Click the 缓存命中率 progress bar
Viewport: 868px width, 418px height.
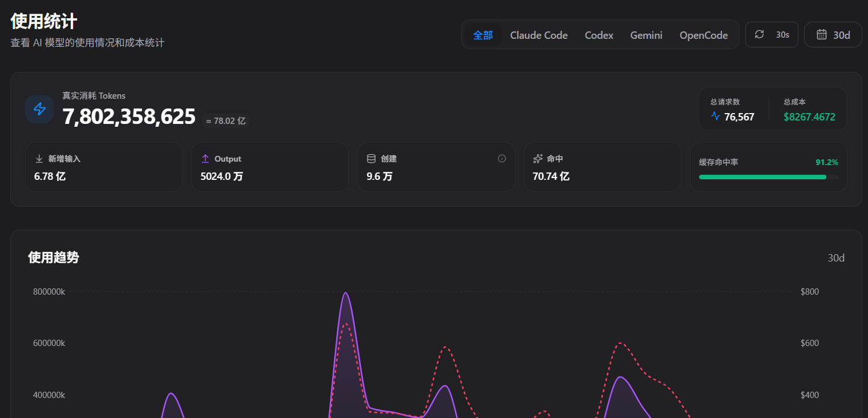point(769,177)
